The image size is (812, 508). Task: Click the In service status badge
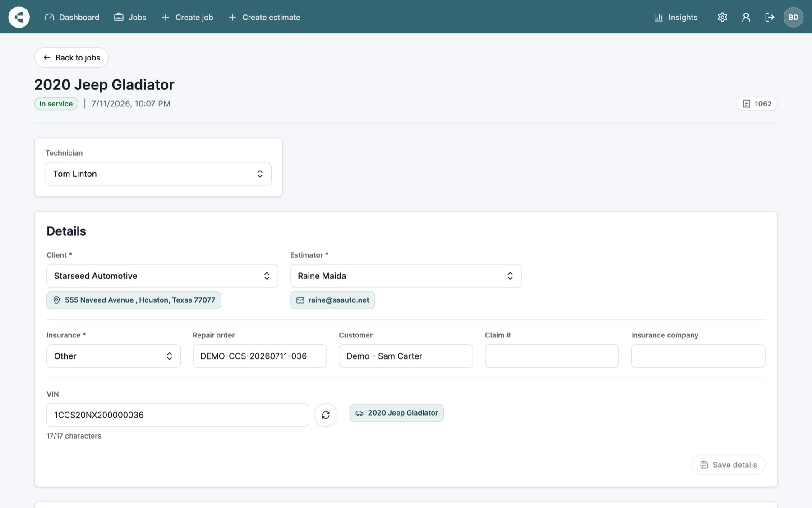point(56,104)
